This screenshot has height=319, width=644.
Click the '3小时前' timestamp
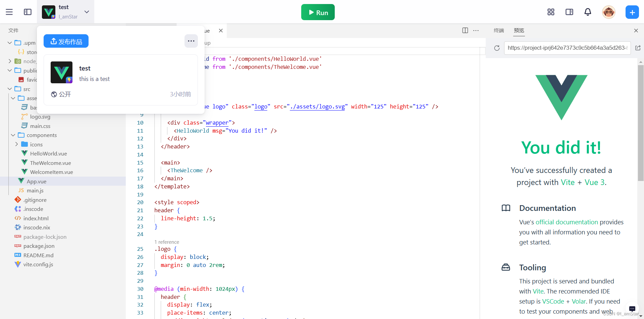click(x=180, y=94)
